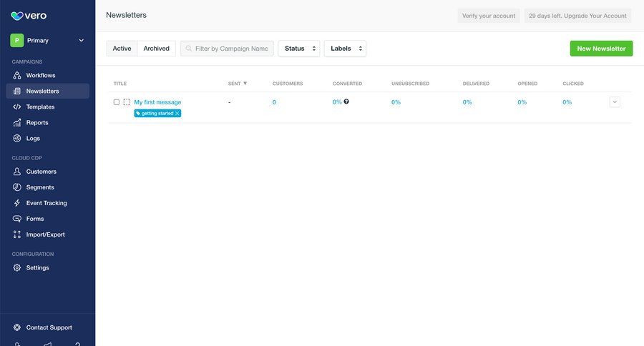Open Import/Export in the sidebar

(x=48, y=234)
